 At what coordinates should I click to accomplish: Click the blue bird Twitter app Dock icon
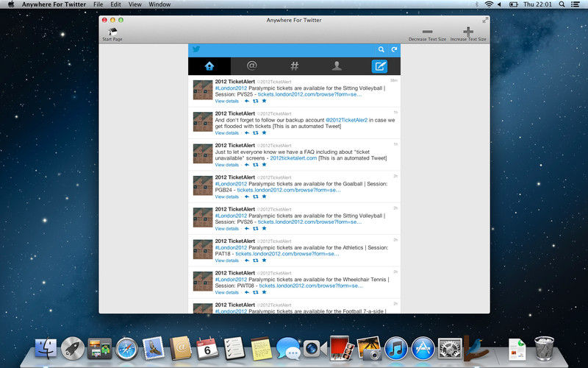point(476,348)
